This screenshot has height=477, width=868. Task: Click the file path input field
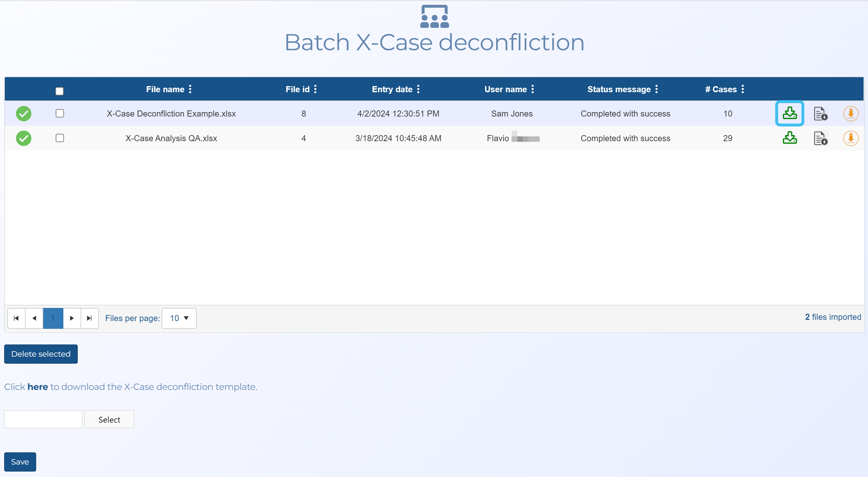(43, 419)
